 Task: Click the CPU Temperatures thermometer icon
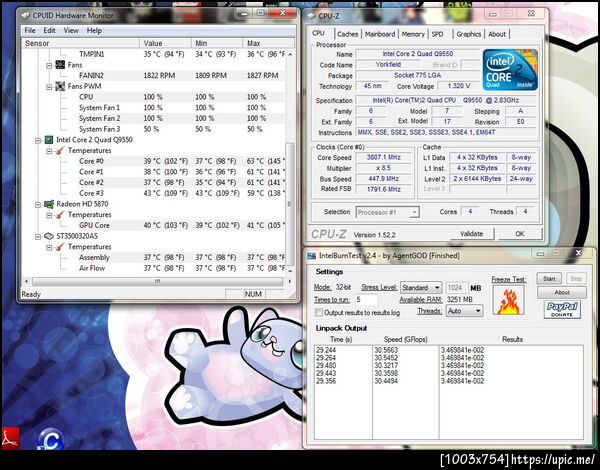pyautogui.click(x=60, y=150)
